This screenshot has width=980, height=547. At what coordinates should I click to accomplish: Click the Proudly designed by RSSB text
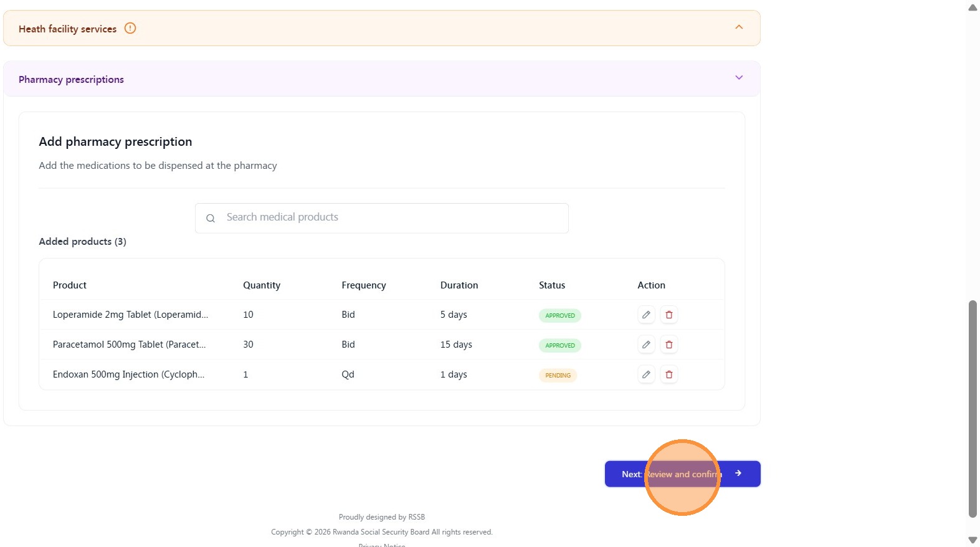tap(382, 517)
